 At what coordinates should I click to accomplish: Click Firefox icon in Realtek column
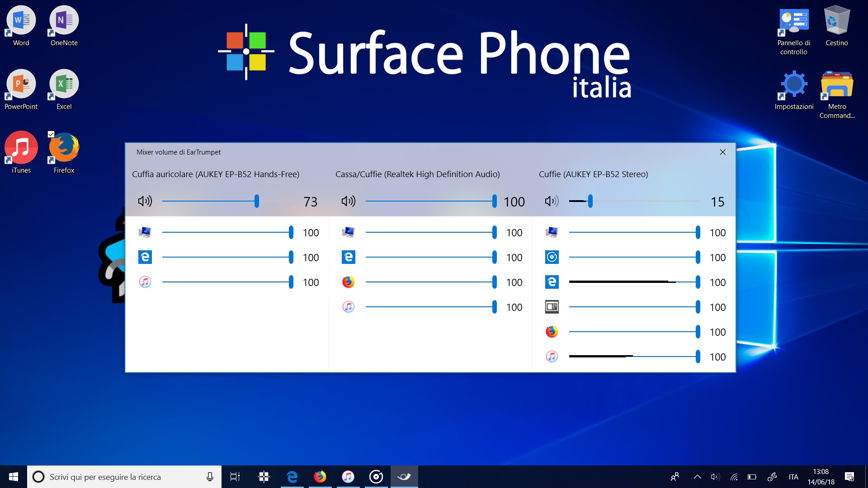(348, 282)
